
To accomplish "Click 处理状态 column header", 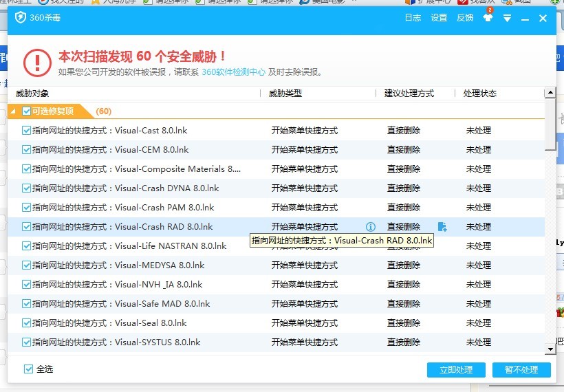I will [x=480, y=94].
